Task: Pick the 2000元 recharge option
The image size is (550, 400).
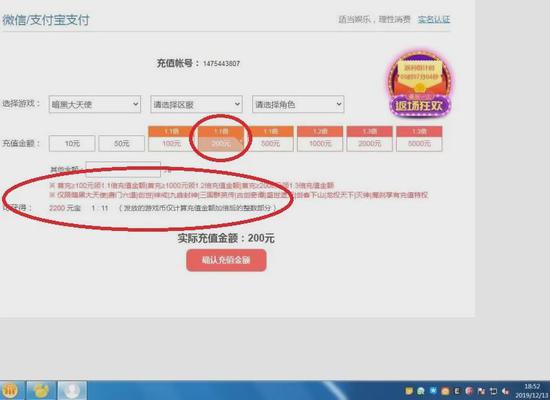Action: (x=369, y=139)
